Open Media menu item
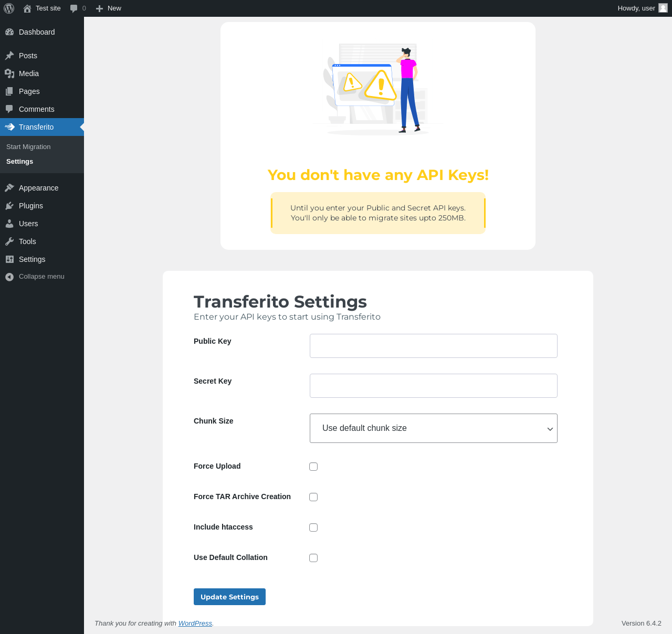672x634 pixels. pos(42,73)
